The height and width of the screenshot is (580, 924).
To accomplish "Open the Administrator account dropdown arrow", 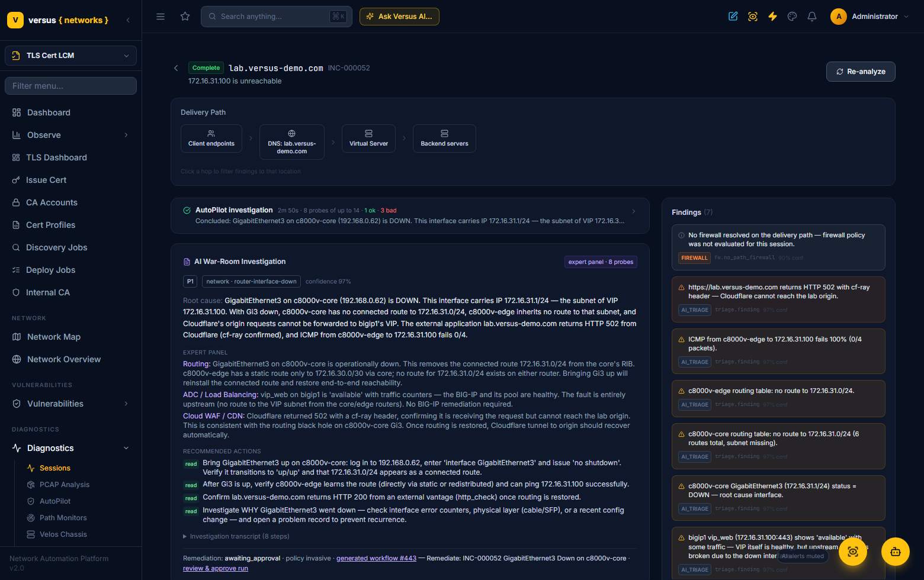I will [906, 17].
